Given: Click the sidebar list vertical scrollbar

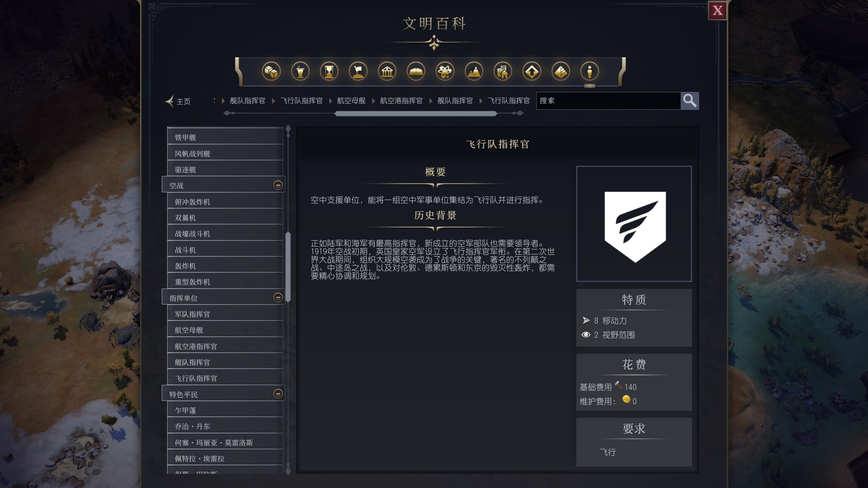Looking at the screenshot, I should tap(288, 267).
